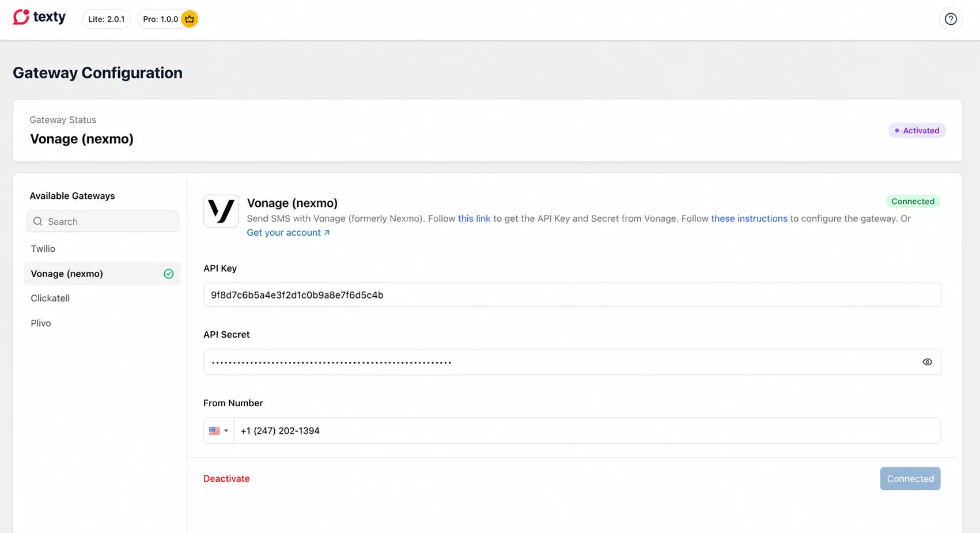Click the From Number label

point(233,403)
